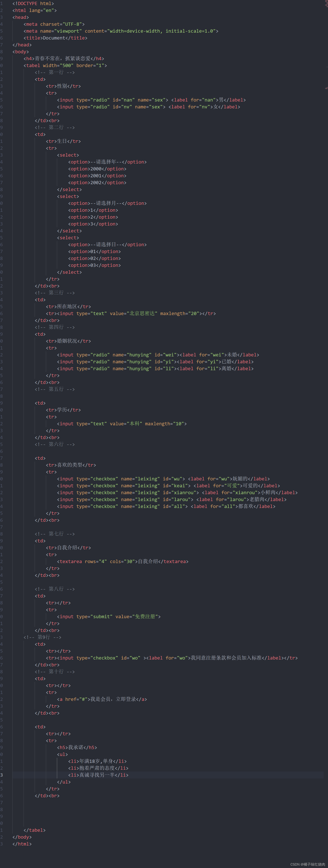Image resolution: width=328 pixels, height=868 pixels.
Task: Click the h4 heading 青春不常在 line
Action: tap(64, 59)
